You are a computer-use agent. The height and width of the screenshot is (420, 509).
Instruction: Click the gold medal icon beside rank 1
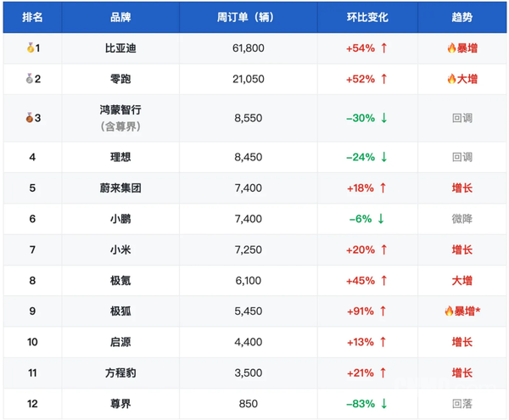(31, 48)
